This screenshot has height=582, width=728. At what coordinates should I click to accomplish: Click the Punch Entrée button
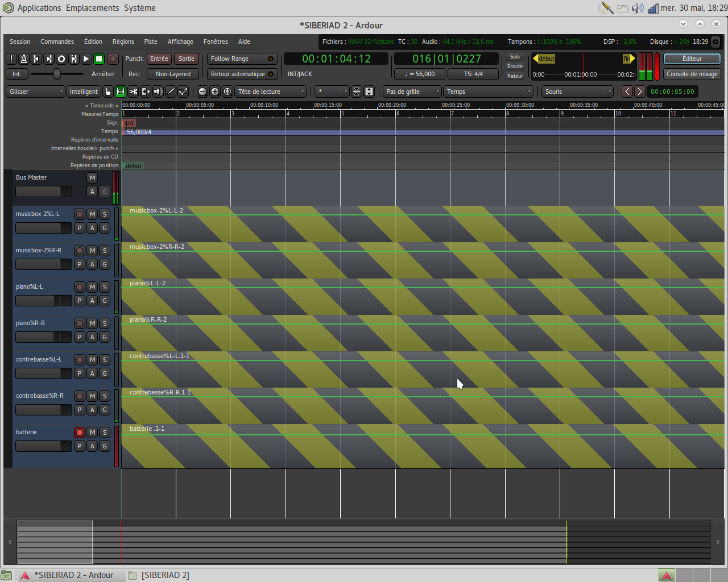tap(159, 59)
